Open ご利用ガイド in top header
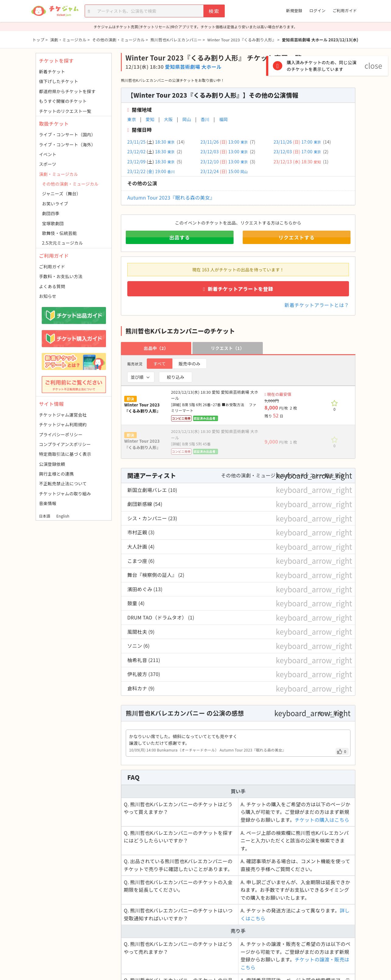391x980 pixels. [344, 11]
